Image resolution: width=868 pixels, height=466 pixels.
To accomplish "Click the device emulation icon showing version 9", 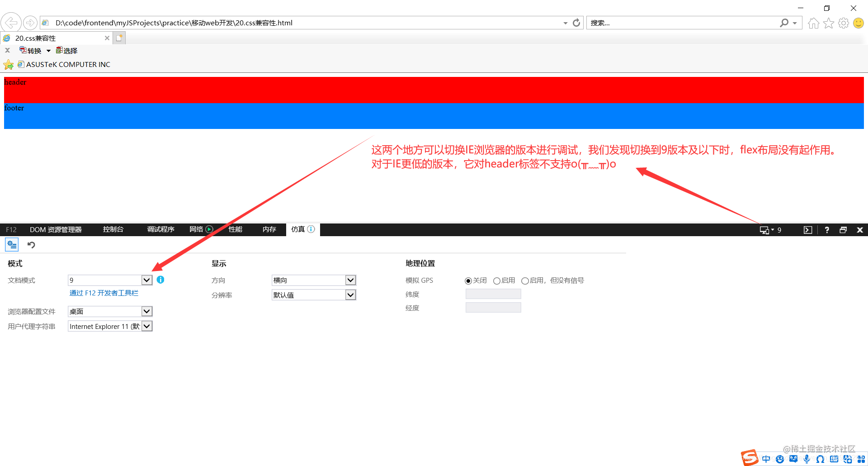I will coord(765,230).
